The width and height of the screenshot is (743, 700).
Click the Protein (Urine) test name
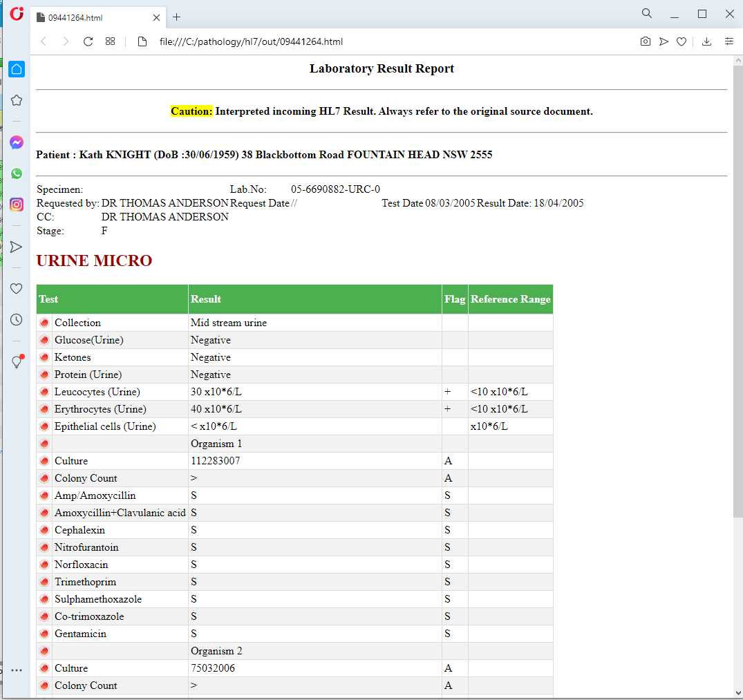[x=88, y=375]
